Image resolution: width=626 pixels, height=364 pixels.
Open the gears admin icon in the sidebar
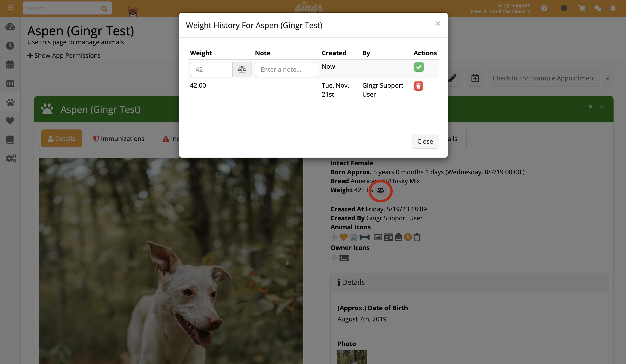click(11, 158)
